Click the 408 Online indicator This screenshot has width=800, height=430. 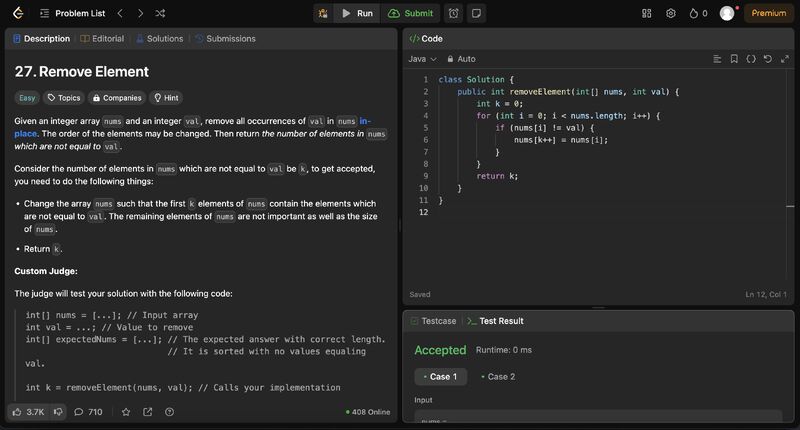pyautogui.click(x=368, y=412)
